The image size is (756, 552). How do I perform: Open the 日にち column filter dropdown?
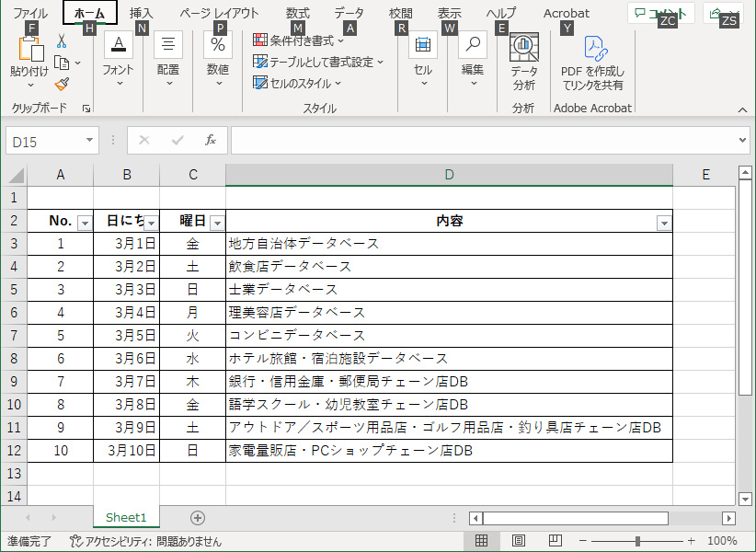(152, 224)
